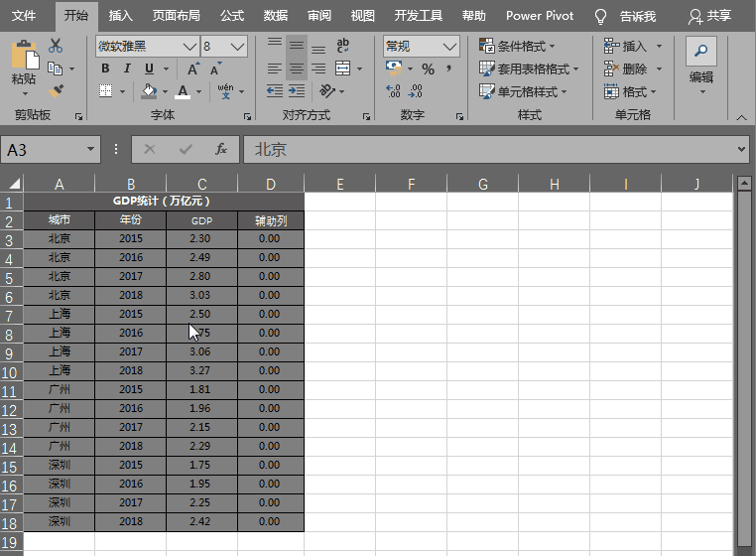The width and height of the screenshot is (756, 556).
Task: Increase font size with the larger A icon
Action: click(192, 69)
